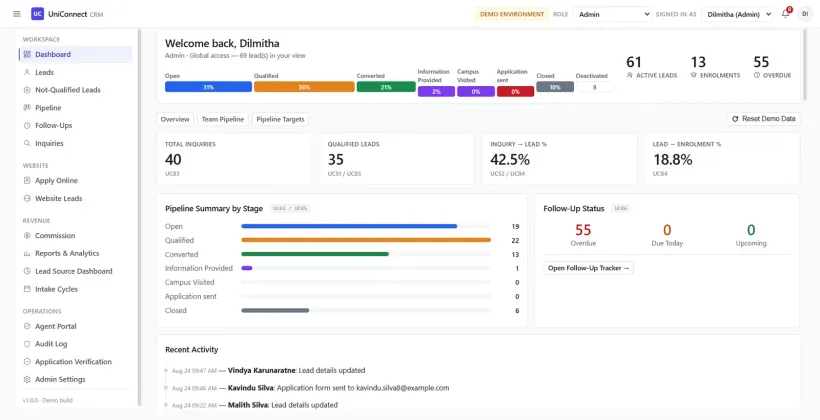Click the Commission coin icon
The height and width of the screenshot is (420, 820).
coord(27,235)
